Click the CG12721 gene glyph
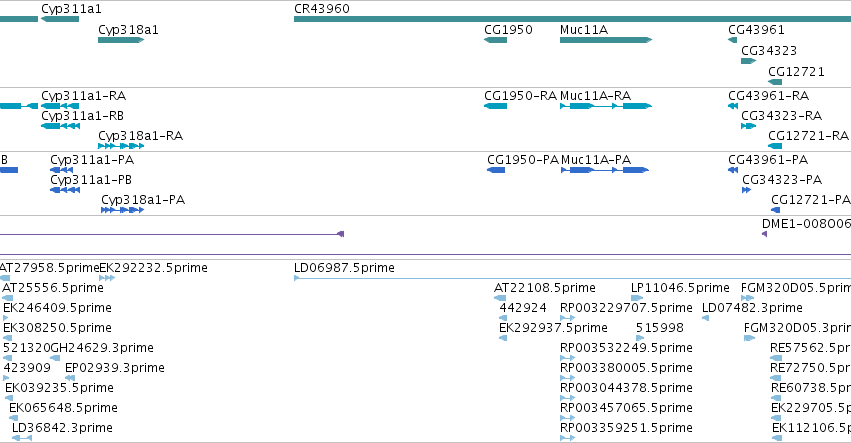The height and width of the screenshot is (443, 851). coord(775,82)
